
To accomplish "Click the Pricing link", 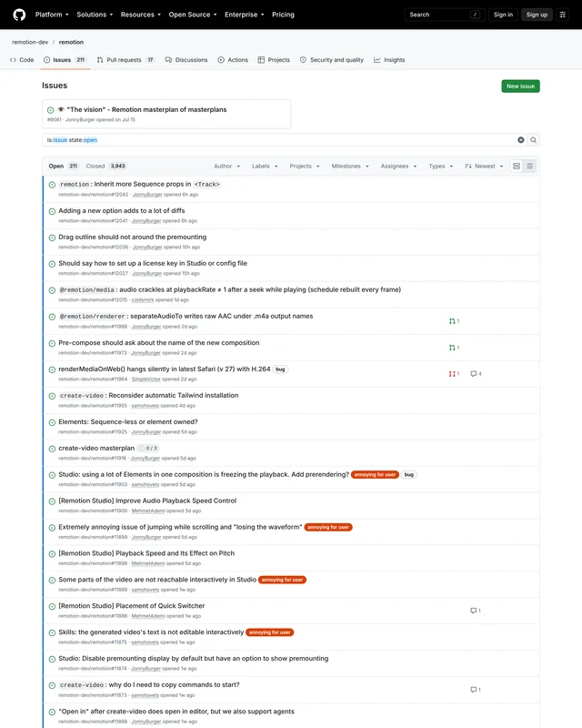I will 283,15.
